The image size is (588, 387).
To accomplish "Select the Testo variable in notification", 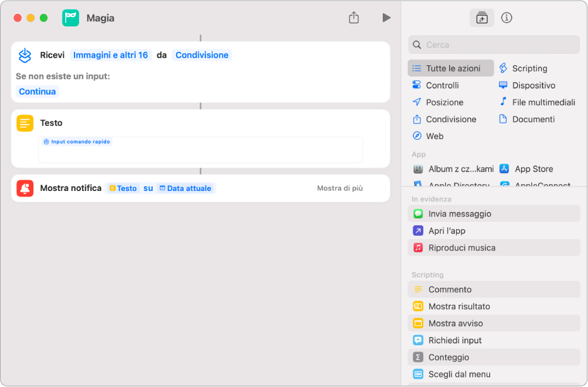I will [123, 188].
